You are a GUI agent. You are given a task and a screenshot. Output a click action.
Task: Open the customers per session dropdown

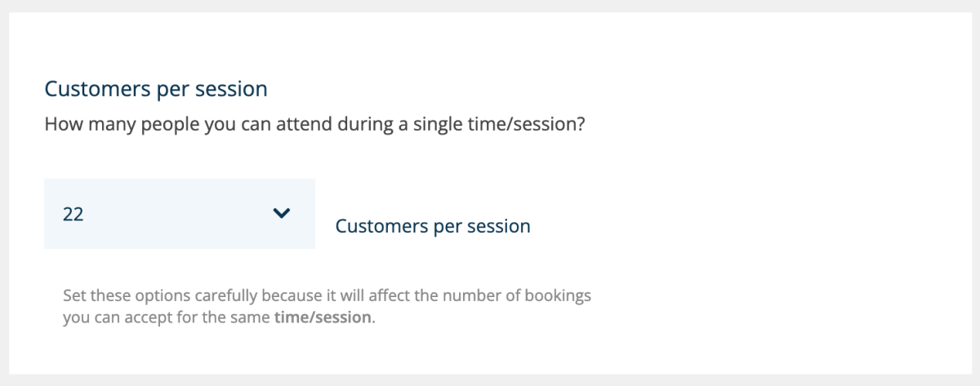[x=180, y=214]
